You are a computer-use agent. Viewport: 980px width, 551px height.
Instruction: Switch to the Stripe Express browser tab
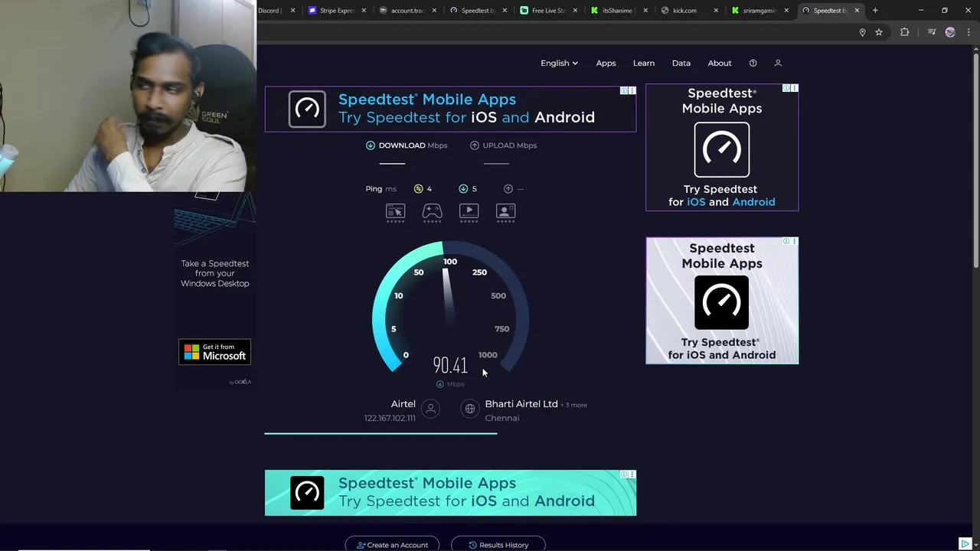pyautogui.click(x=337, y=10)
